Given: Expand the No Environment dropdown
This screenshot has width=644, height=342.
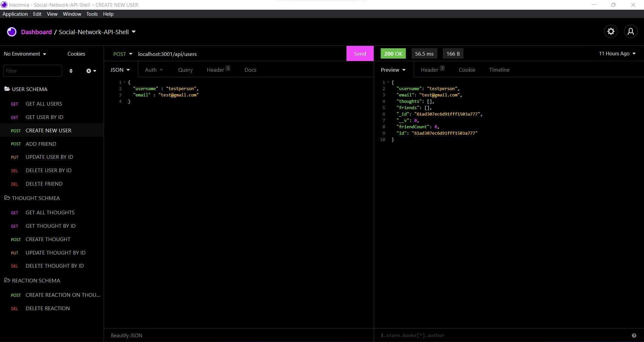Looking at the screenshot, I should [x=24, y=54].
